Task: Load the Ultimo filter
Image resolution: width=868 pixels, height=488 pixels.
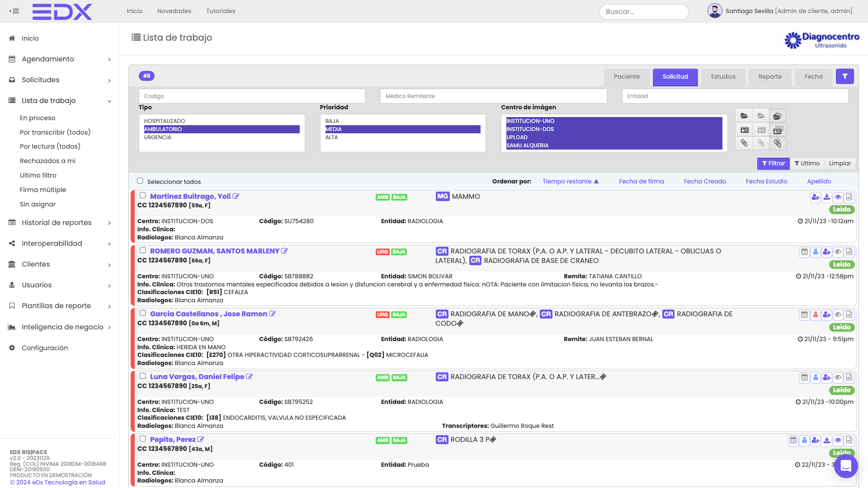Action: click(807, 164)
